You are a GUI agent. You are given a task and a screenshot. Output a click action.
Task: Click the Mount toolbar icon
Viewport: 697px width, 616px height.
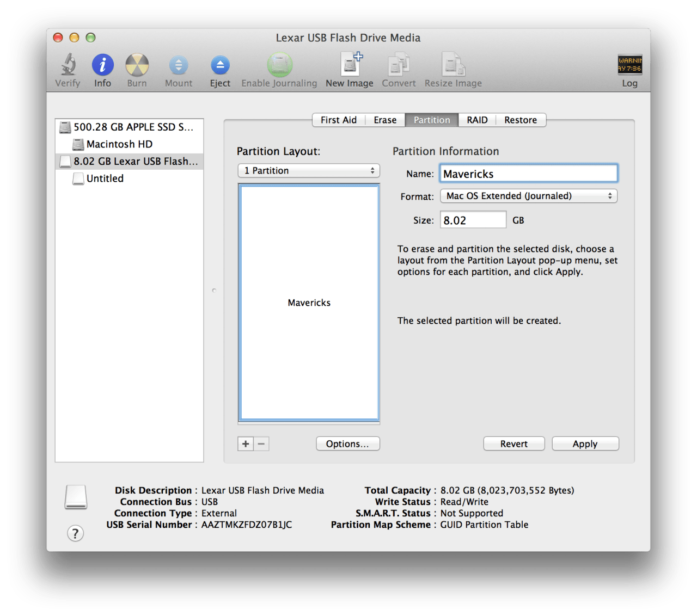tap(179, 65)
